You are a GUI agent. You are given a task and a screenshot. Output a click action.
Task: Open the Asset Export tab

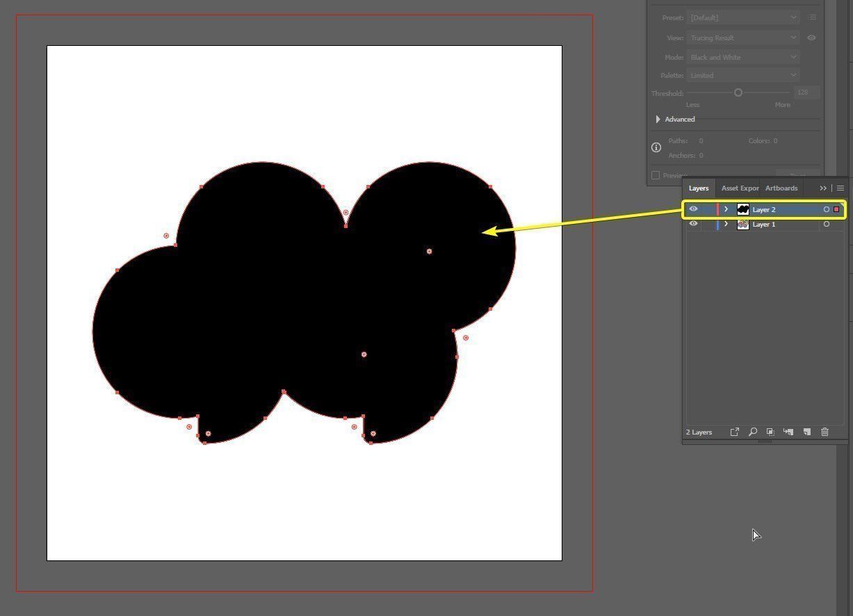[740, 188]
